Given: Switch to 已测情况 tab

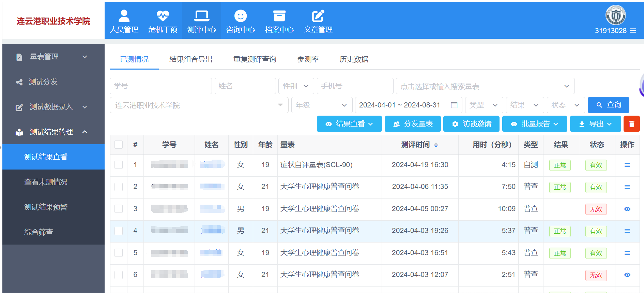Looking at the screenshot, I should coord(134,59).
